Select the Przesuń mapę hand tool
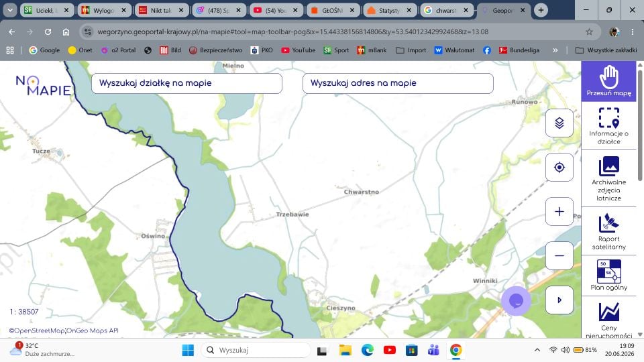The height and width of the screenshot is (362, 644). (608, 81)
